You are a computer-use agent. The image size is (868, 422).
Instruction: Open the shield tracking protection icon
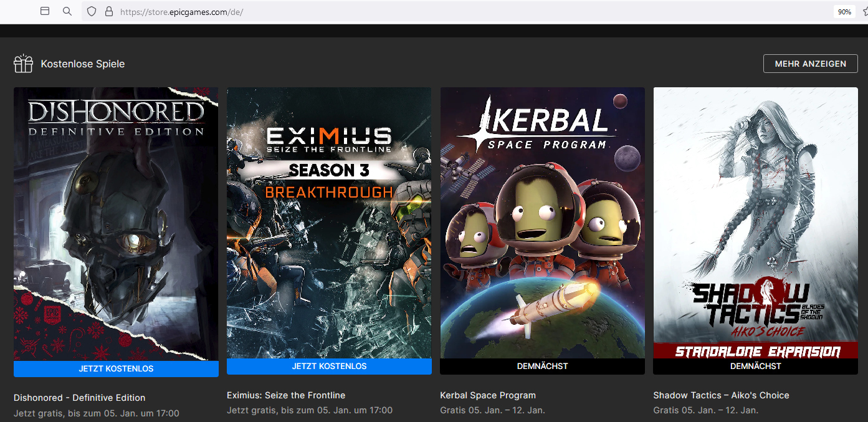tap(92, 11)
